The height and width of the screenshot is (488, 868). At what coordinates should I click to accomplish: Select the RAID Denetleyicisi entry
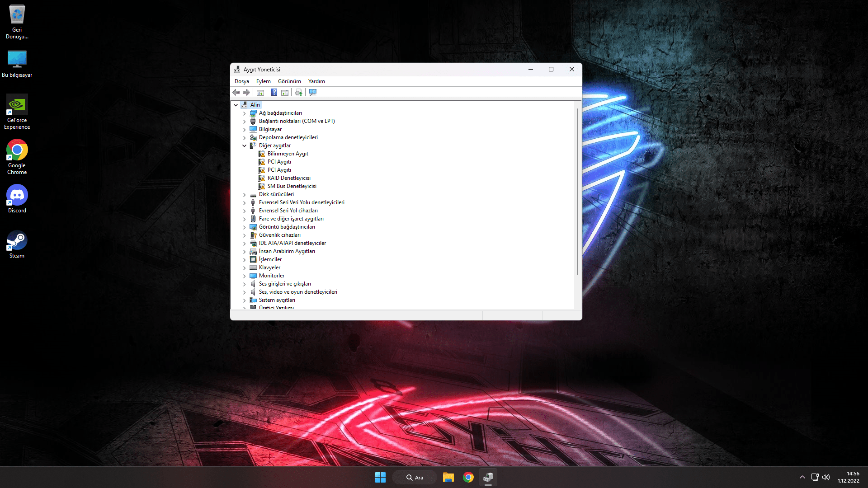tap(289, 178)
